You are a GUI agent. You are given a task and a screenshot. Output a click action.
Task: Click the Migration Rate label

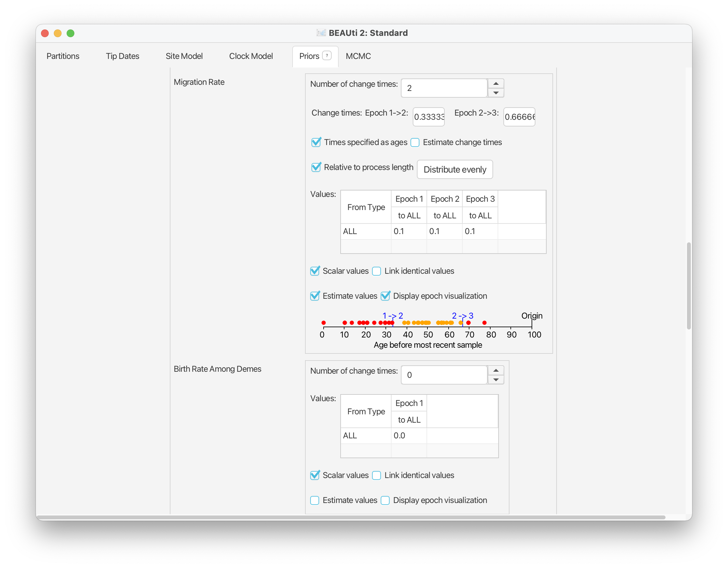[199, 82]
